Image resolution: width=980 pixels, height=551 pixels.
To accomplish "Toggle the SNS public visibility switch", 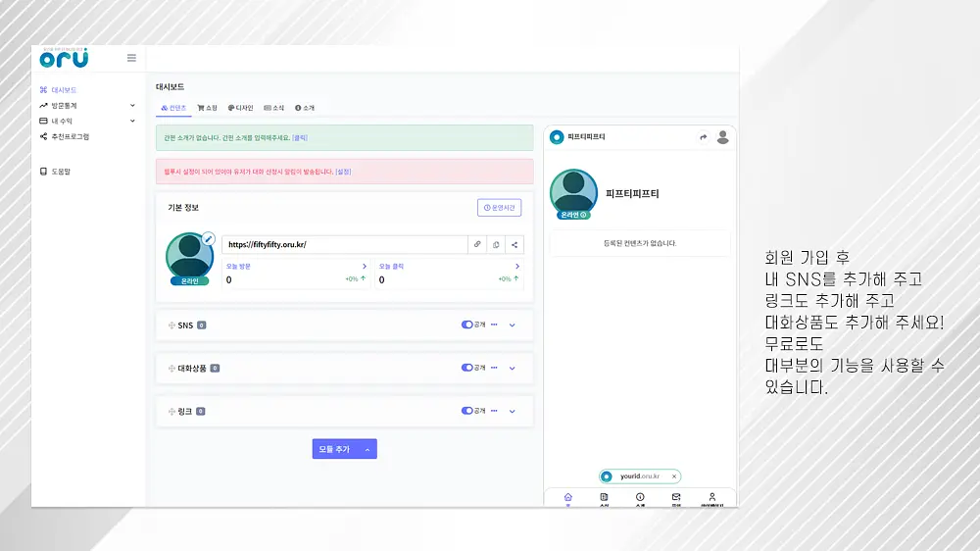I will click(466, 325).
